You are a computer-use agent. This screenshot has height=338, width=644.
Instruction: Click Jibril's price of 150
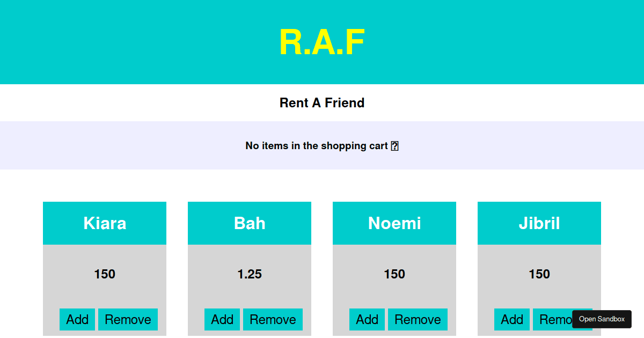tap(539, 274)
